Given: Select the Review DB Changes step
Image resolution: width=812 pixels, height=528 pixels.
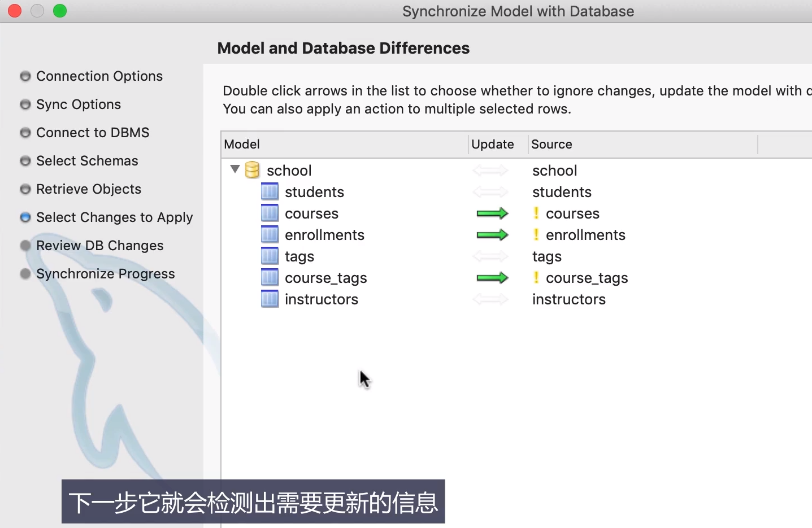Looking at the screenshot, I should (x=99, y=246).
